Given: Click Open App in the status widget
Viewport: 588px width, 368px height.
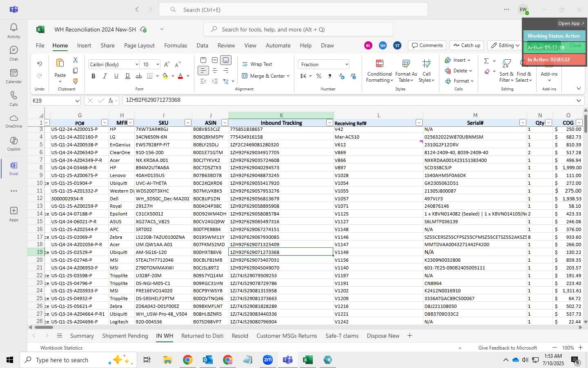Looking at the screenshot, I should click(571, 23).
